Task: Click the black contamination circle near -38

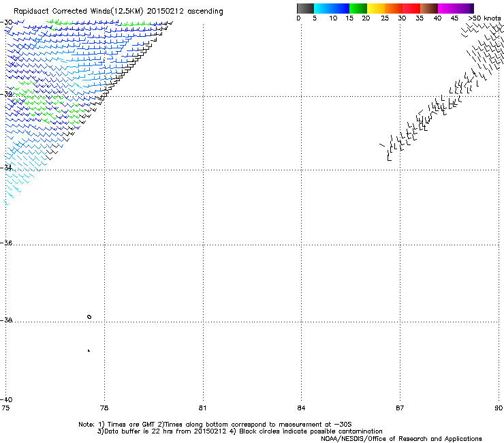Action: pyautogui.click(x=89, y=317)
